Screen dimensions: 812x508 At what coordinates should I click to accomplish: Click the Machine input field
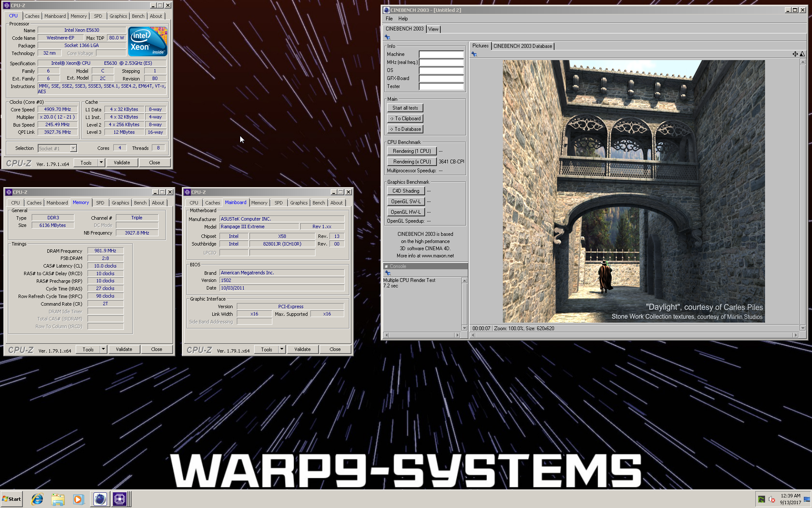[x=441, y=54]
